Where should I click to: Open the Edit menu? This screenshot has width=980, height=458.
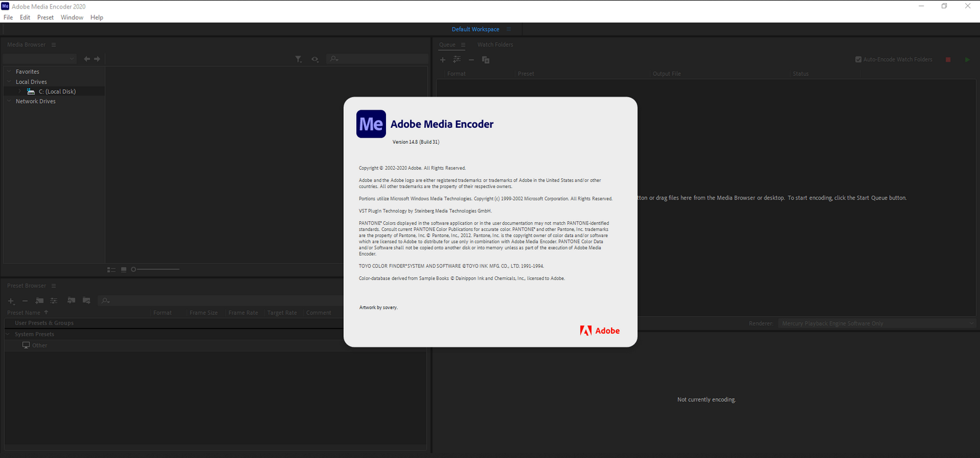click(x=25, y=17)
